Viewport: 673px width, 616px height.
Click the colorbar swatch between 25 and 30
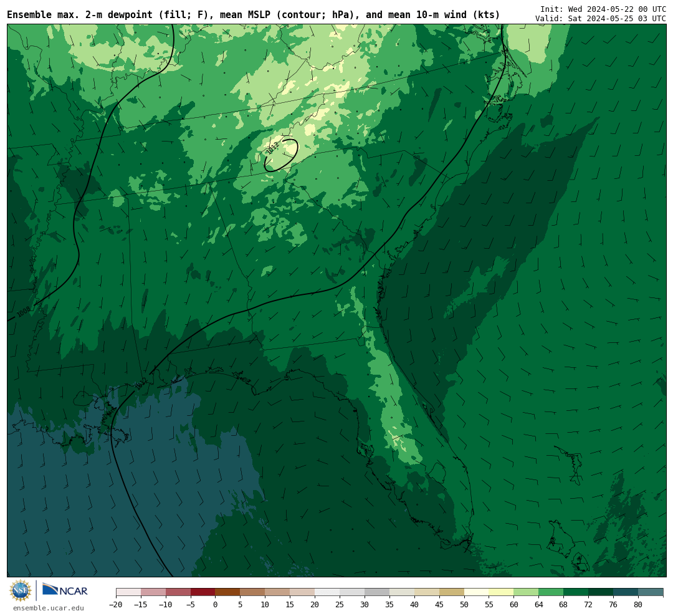tap(352, 592)
